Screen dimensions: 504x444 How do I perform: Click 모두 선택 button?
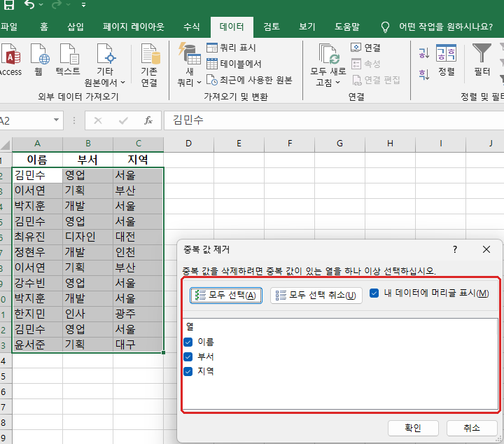coord(226,296)
